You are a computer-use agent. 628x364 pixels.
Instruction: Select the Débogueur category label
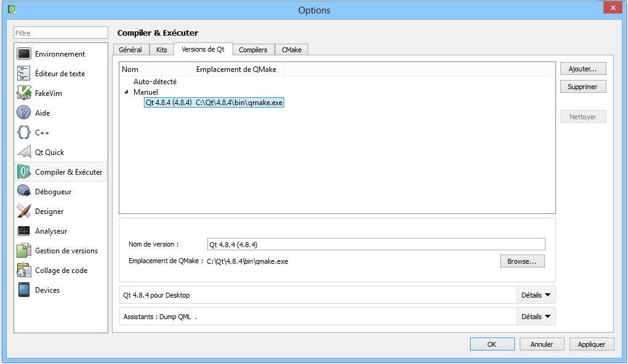(x=54, y=191)
